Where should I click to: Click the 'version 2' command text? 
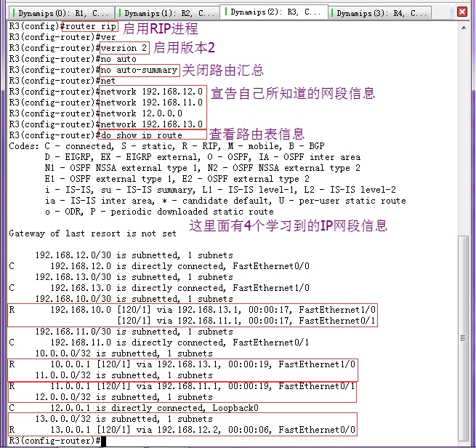[x=124, y=48]
